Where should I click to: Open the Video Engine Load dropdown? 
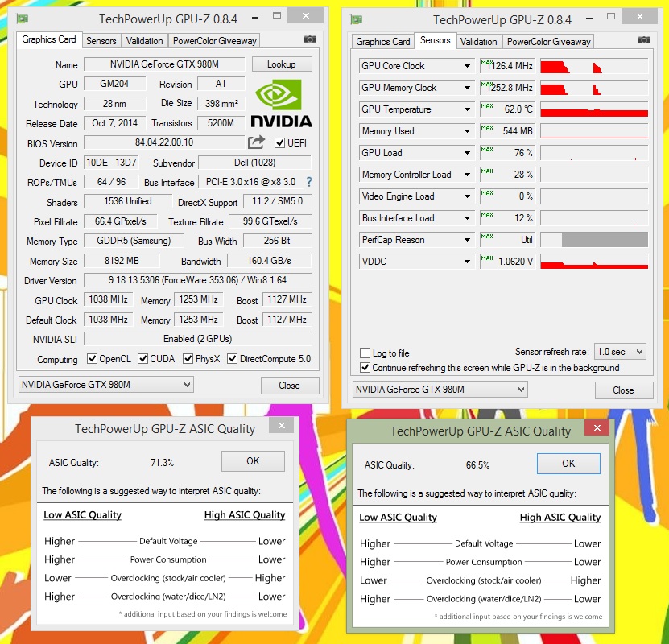467,196
